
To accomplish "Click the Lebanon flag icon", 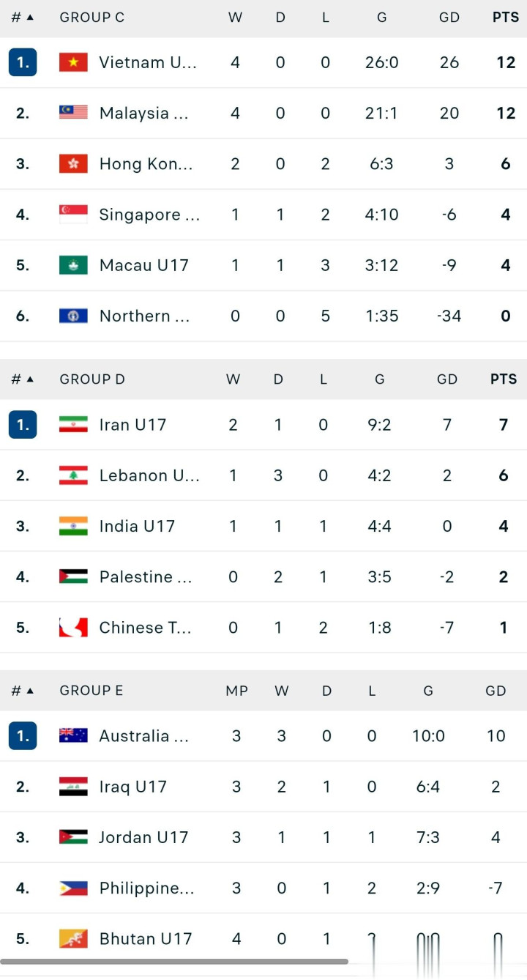I will 73,475.
